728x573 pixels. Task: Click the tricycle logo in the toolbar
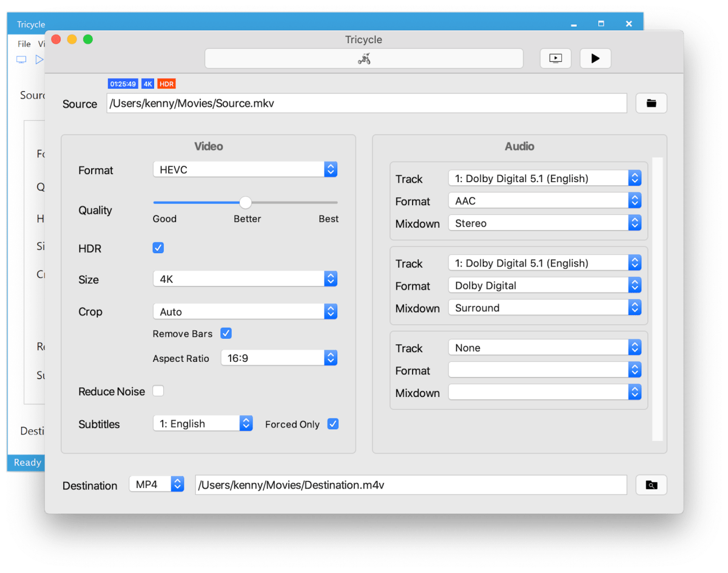(364, 58)
